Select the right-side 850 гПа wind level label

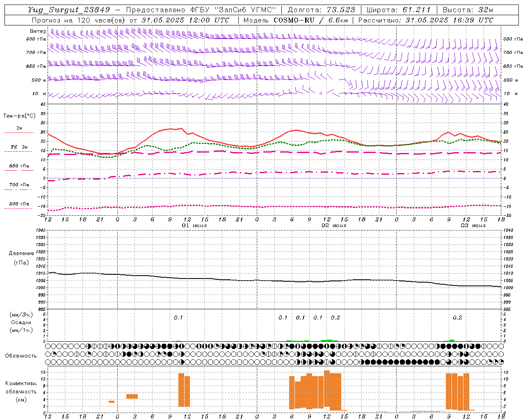pyautogui.click(x=513, y=66)
